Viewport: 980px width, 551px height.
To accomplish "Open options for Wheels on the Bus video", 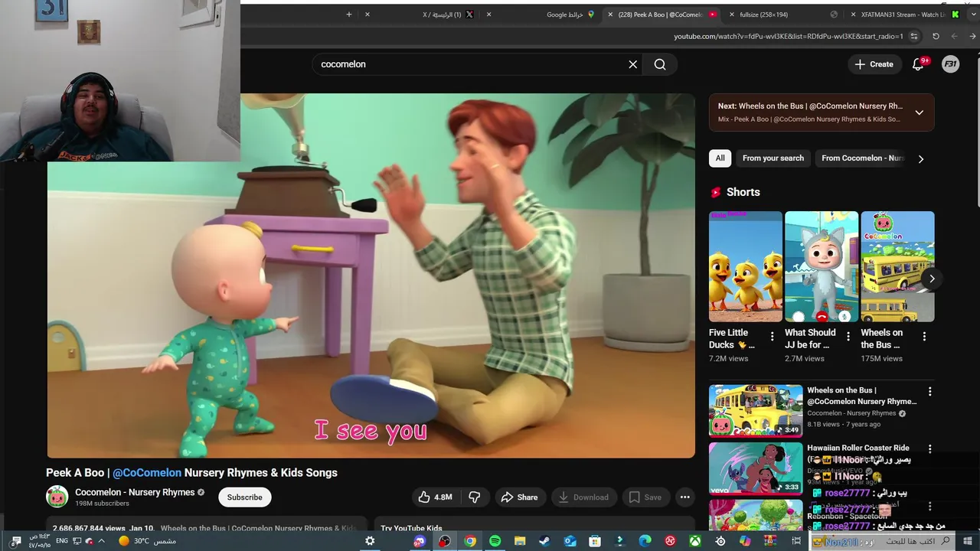I will pos(930,392).
